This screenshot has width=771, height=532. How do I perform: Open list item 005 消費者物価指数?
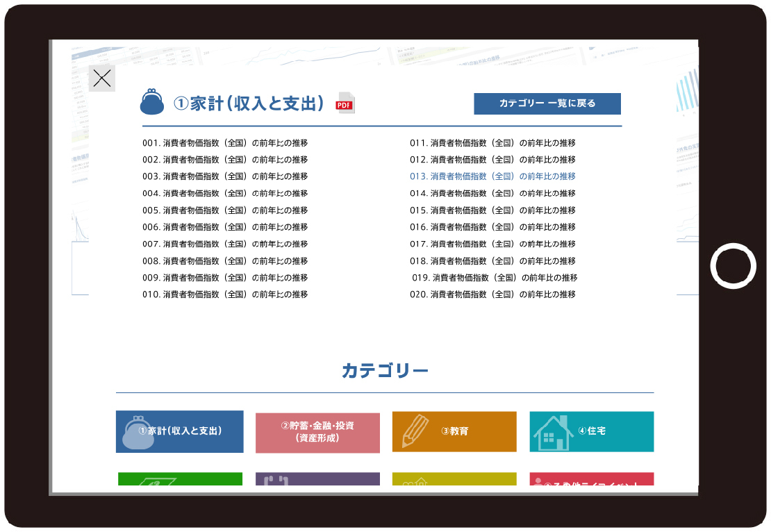224,210
